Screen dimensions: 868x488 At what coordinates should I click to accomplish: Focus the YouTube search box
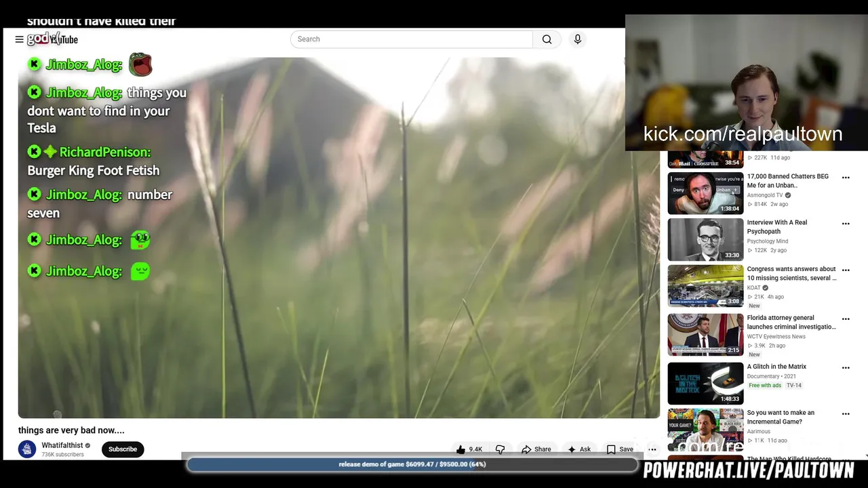coord(412,39)
